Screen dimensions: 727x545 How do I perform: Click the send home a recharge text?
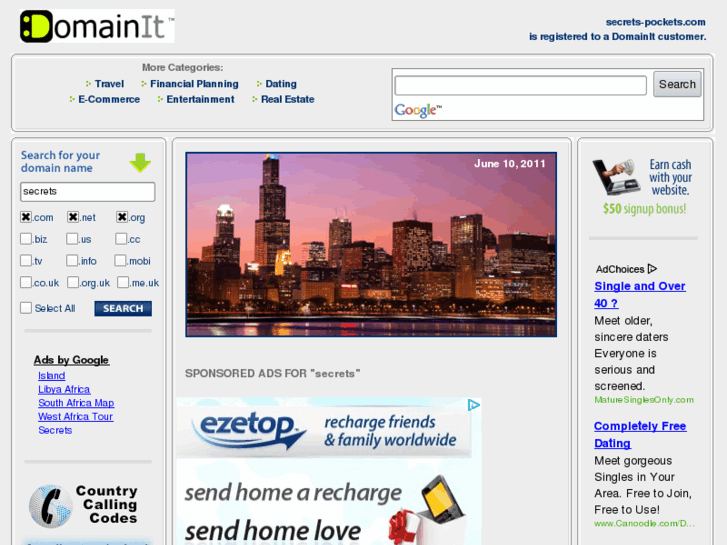(293, 493)
